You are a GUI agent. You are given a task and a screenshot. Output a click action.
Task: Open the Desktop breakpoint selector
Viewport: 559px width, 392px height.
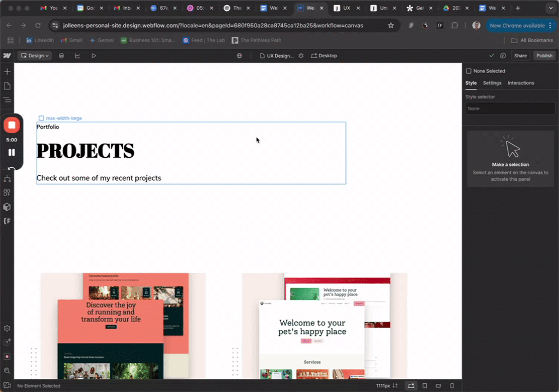tap(324, 55)
